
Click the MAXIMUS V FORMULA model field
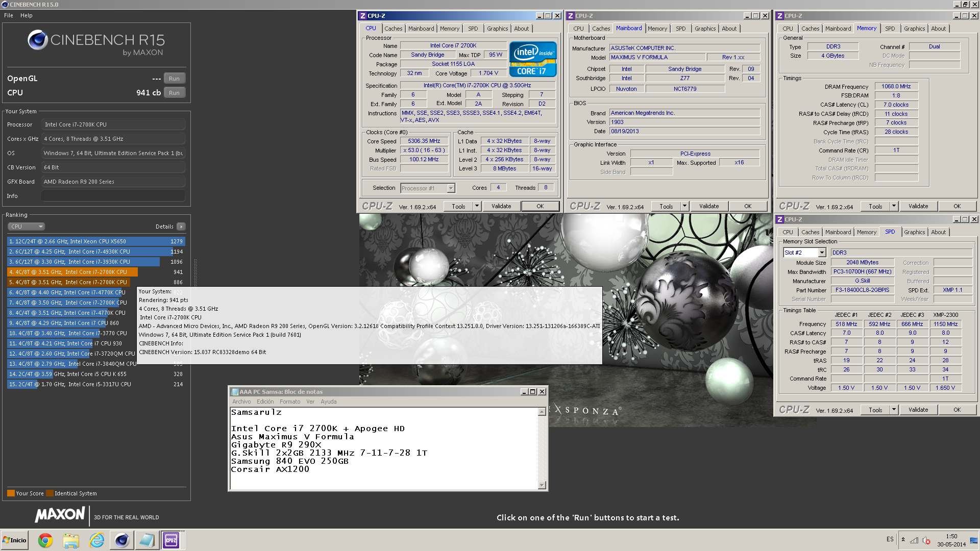(x=657, y=57)
